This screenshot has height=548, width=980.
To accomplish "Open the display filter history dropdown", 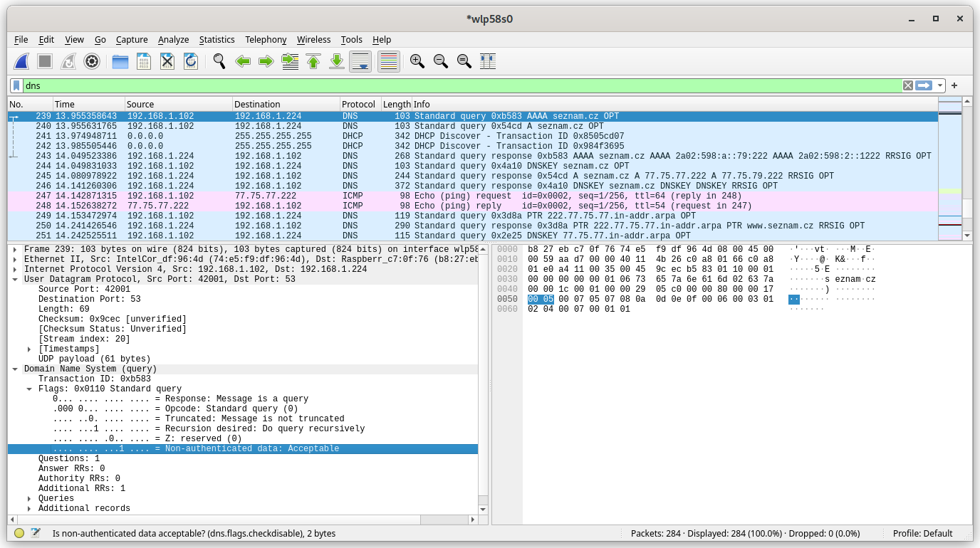I will click(x=940, y=85).
